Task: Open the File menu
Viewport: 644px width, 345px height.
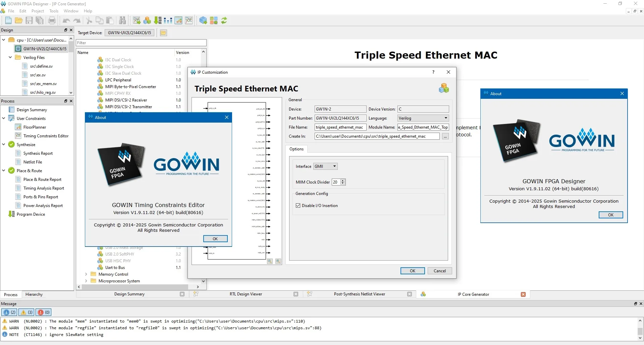Action: pyautogui.click(x=11, y=11)
